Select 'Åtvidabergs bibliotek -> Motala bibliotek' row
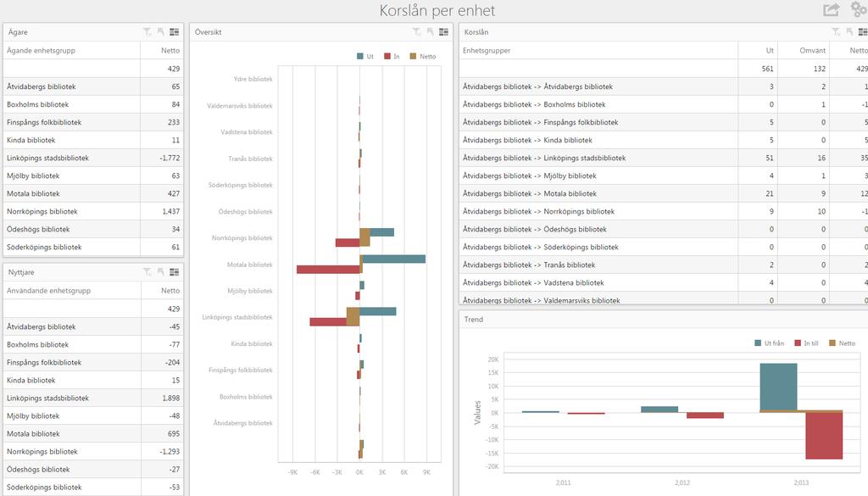This screenshot has height=496, width=868. 664,194
